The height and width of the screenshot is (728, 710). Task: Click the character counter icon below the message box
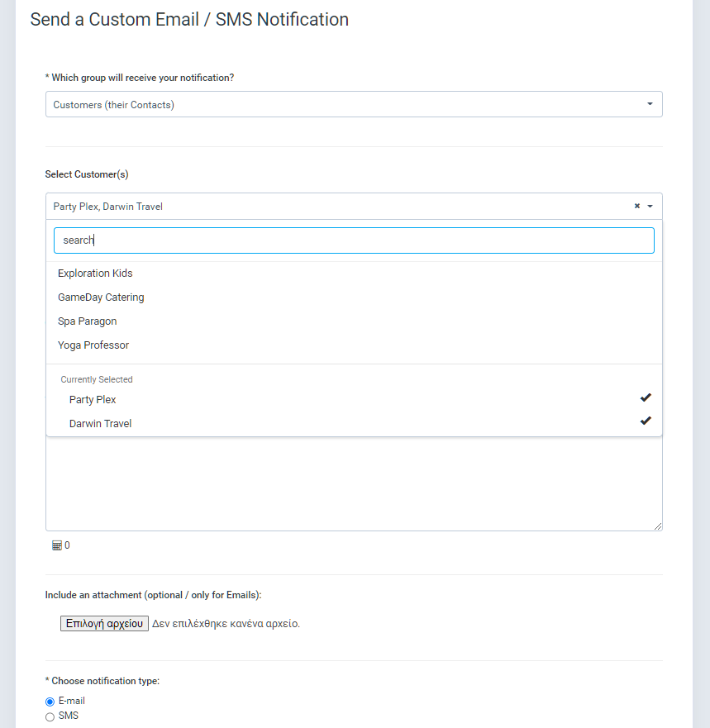pyautogui.click(x=57, y=545)
